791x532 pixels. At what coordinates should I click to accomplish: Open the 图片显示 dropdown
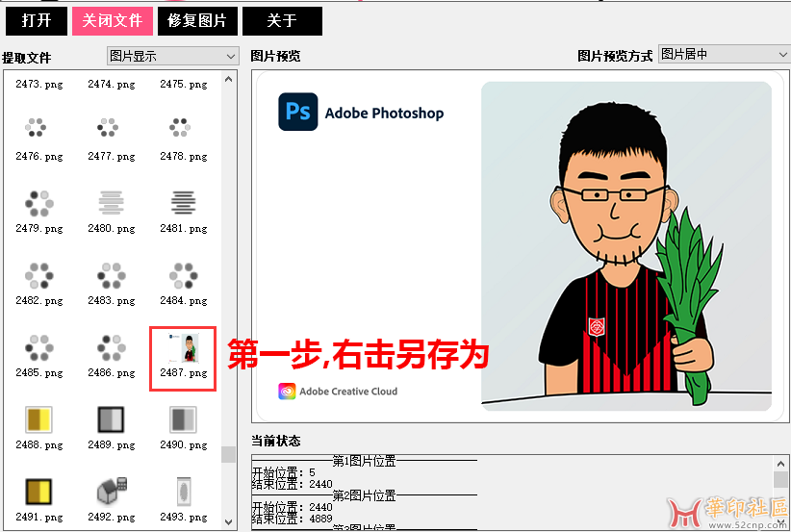172,56
